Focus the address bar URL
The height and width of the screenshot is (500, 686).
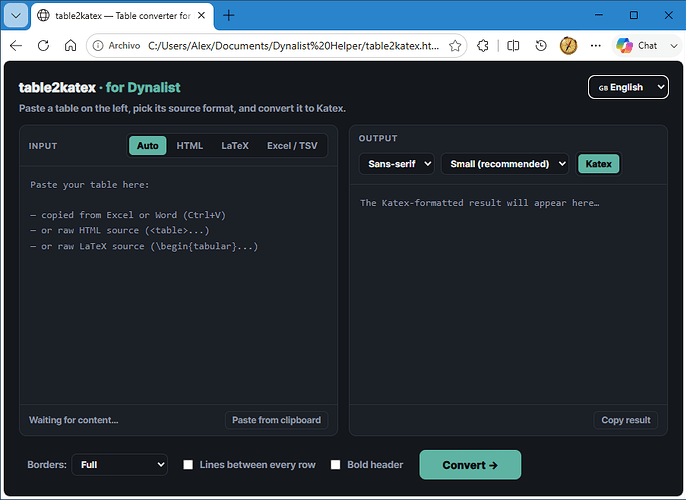point(294,45)
